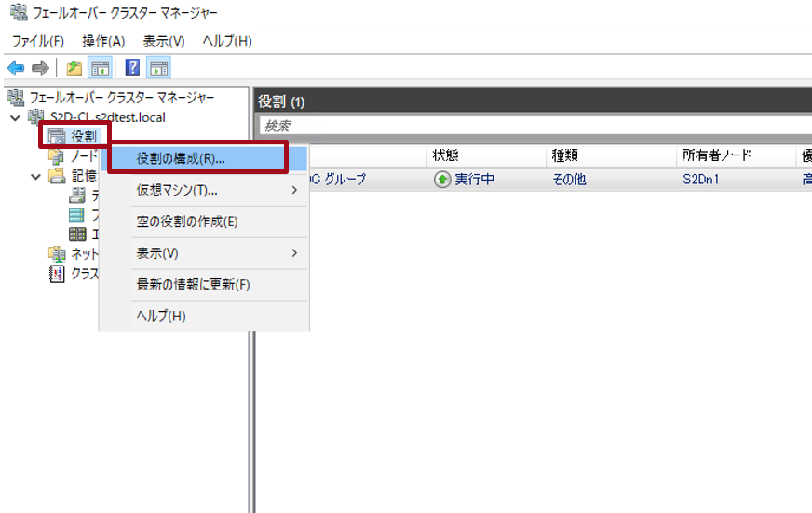Click the 検索 search input field
Screen dimensions: 812x513
(x=531, y=126)
